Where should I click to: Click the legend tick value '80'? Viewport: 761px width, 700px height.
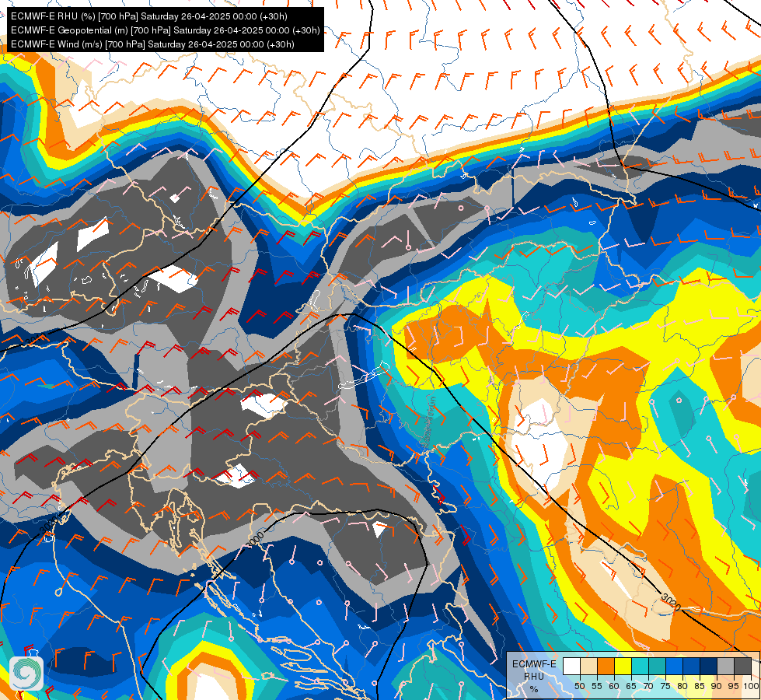tap(682, 687)
